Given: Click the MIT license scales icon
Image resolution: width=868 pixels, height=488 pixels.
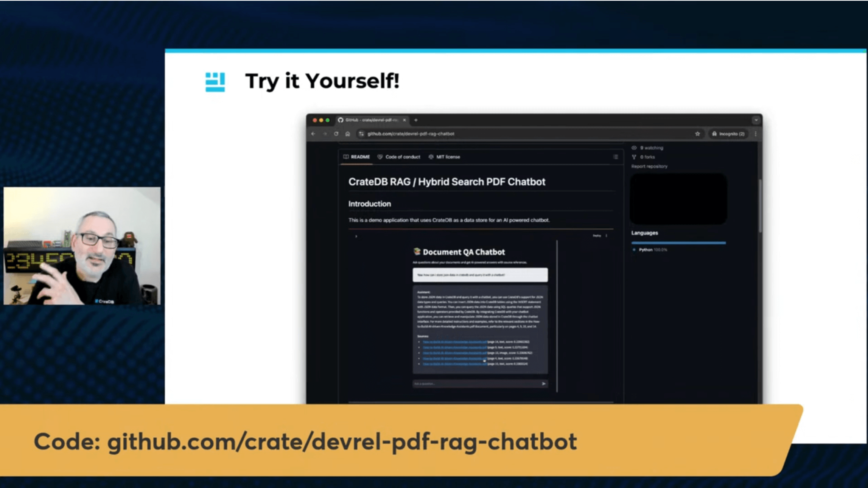Looking at the screenshot, I should 431,157.
